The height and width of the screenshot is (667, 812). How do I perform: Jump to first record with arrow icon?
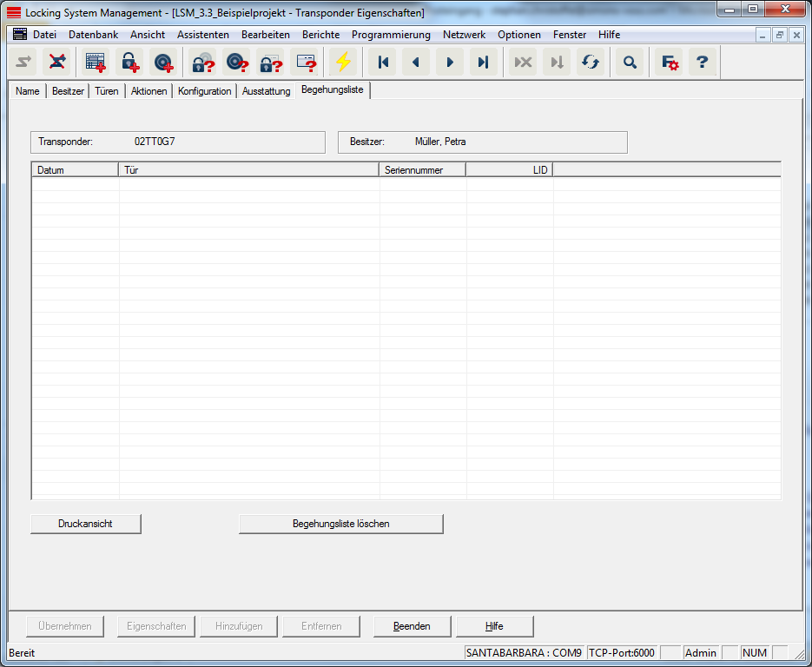tap(382, 63)
